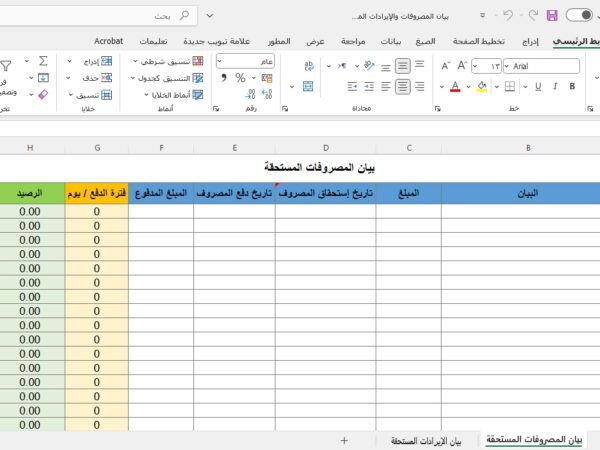Open the تخطيط الصفحة ribbon tab
The image size is (600, 450).
tap(479, 41)
